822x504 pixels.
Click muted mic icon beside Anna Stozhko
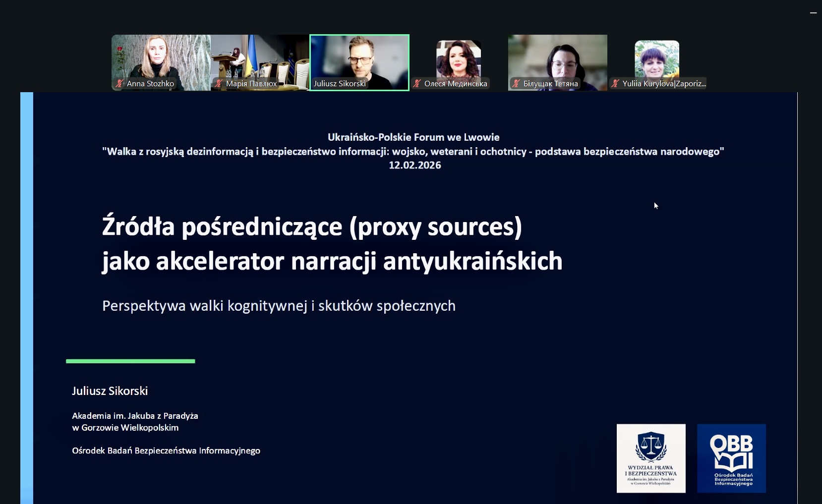(119, 83)
